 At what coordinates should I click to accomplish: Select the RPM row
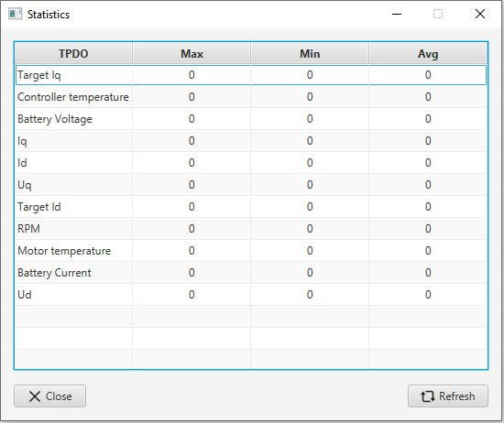pyautogui.click(x=251, y=229)
